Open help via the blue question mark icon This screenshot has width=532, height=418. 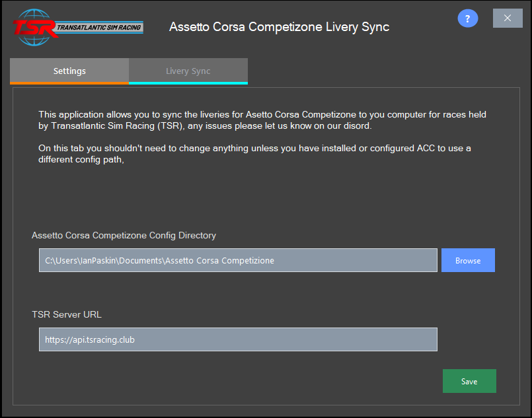467,18
